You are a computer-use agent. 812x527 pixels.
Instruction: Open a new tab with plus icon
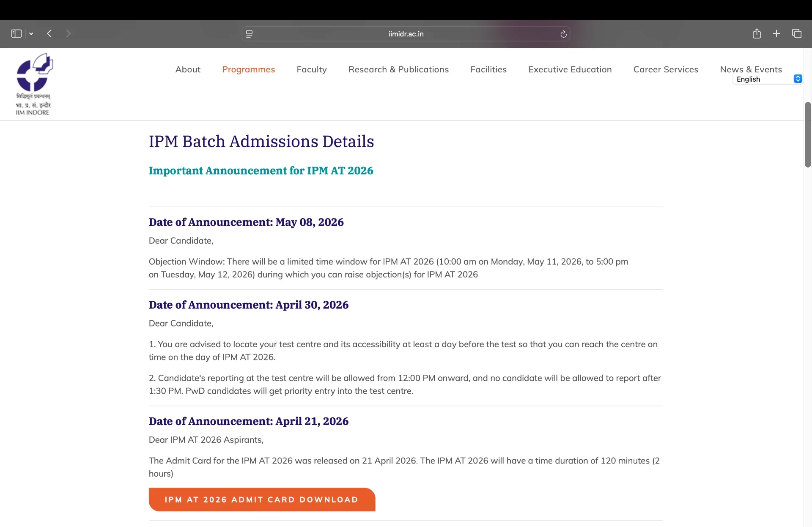coord(776,33)
